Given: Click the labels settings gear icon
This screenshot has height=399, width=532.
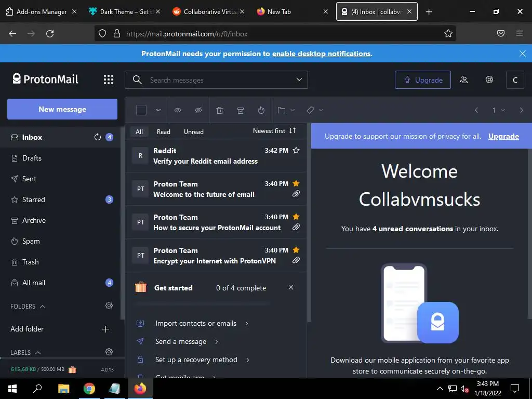Looking at the screenshot, I should click(109, 352).
